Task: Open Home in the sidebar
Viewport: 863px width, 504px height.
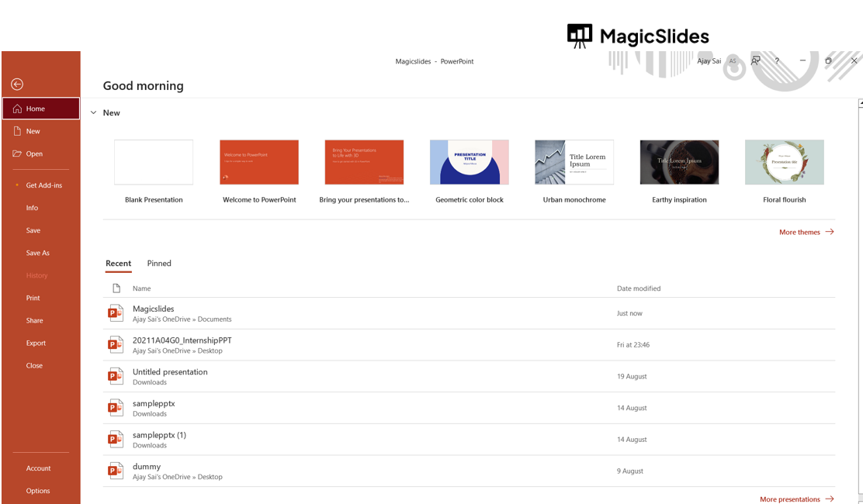Action: [41, 109]
